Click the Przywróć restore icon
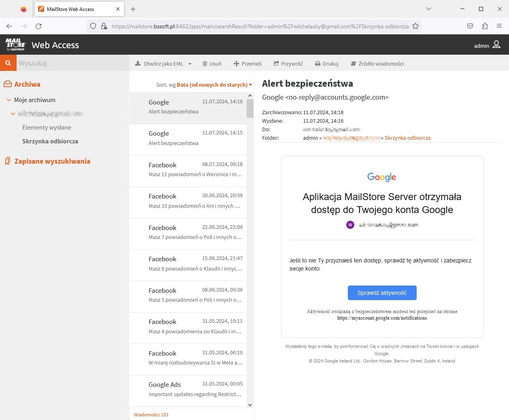Image resolution: width=509 pixels, height=420 pixels. pyautogui.click(x=276, y=64)
